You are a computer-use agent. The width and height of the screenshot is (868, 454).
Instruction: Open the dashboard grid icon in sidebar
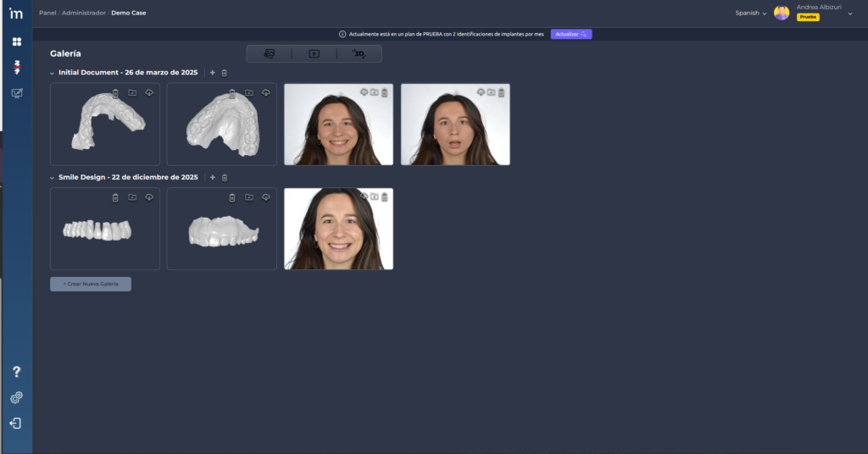point(16,42)
